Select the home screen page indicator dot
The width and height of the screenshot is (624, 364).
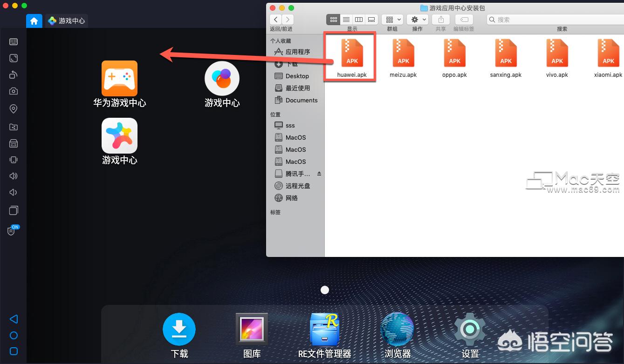pyautogui.click(x=325, y=290)
